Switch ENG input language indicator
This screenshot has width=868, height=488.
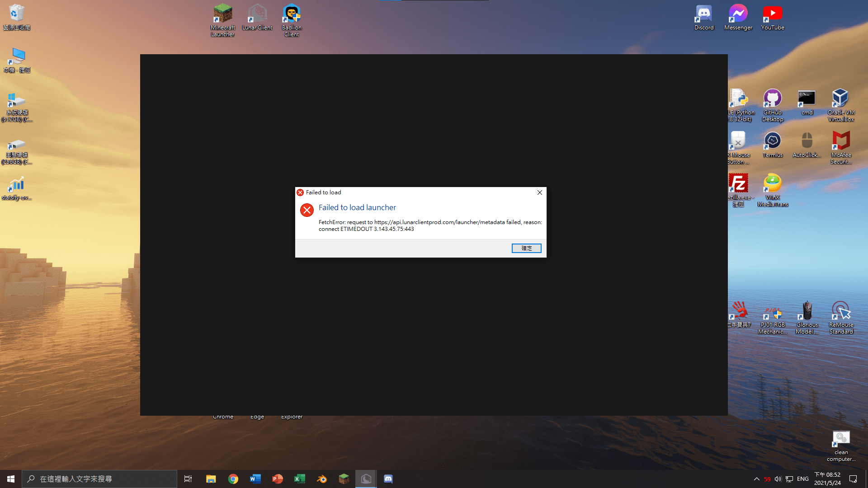803,479
